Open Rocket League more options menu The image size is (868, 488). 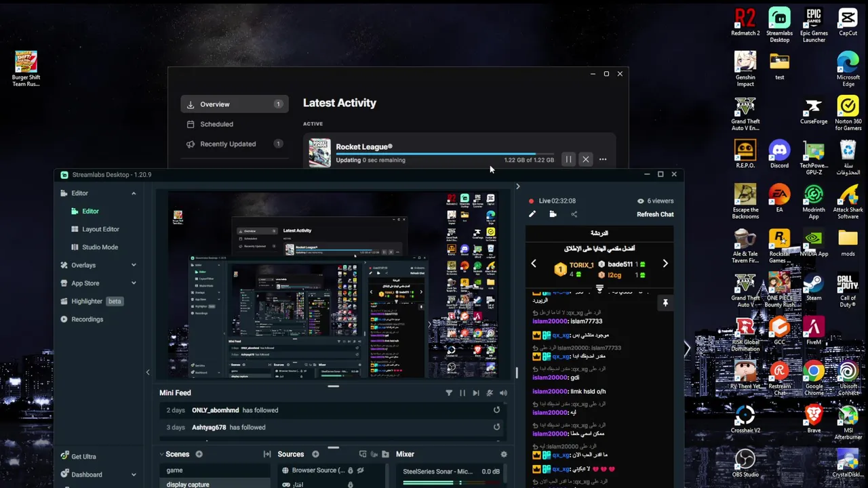(x=603, y=159)
